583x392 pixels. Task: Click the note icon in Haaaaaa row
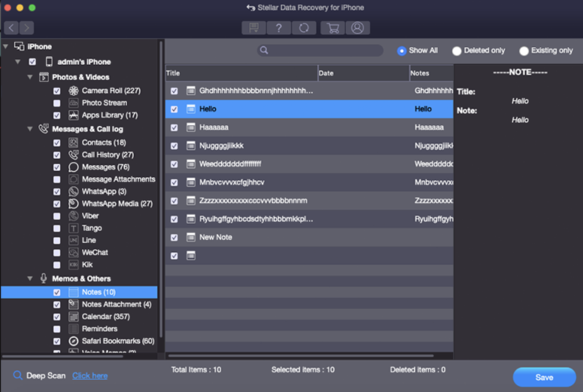click(191, 127)
